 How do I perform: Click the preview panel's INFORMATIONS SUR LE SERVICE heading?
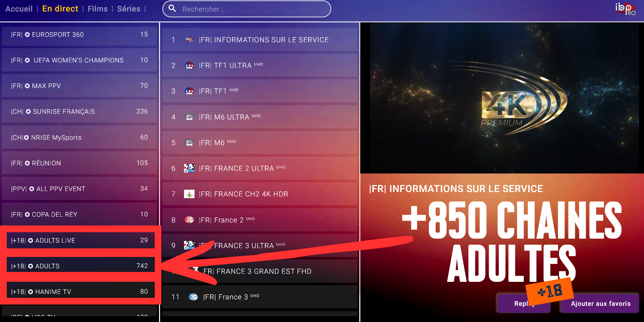pos(456,189)
